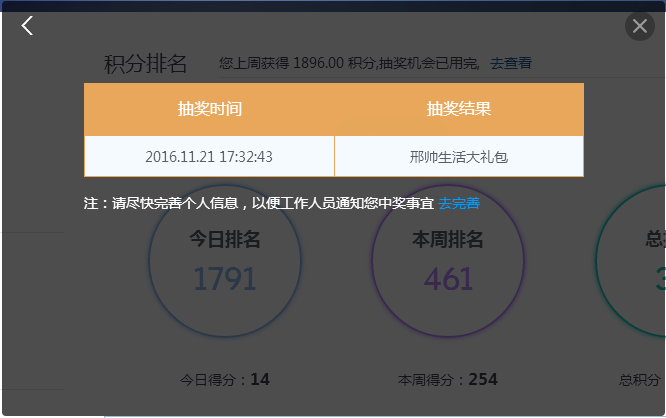Viewport: 666px width, 418px height.
Task: Click the 积分排名 heading
Action: (145, 64)
